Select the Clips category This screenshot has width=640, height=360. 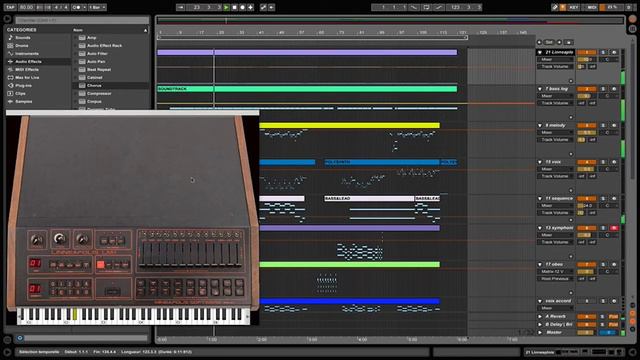[20, 93]
